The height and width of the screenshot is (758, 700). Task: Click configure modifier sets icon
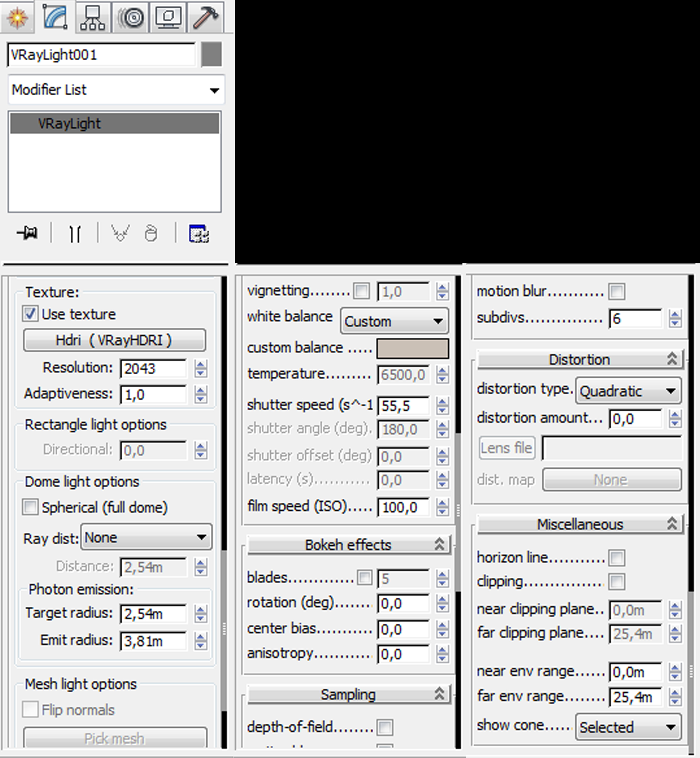(199, 233)
